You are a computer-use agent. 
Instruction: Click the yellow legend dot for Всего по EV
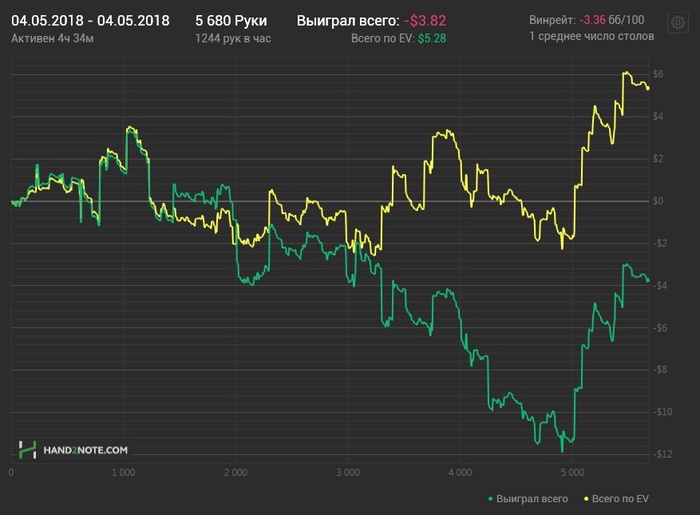pos(585,497)
